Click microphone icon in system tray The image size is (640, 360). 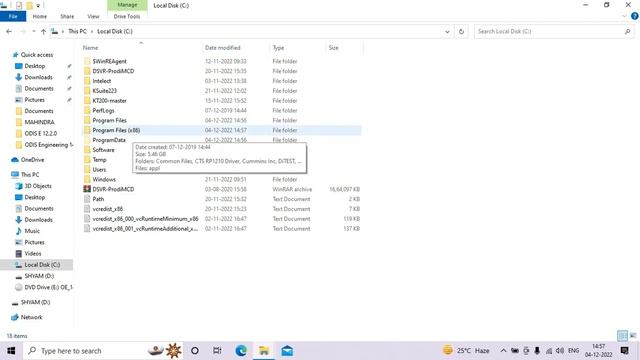point(537,351)
